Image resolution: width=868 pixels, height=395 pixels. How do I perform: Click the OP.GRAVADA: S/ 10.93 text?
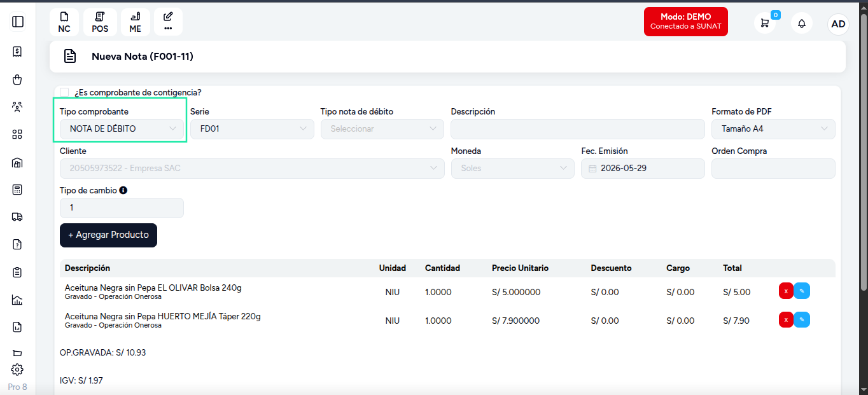point(102,352)
